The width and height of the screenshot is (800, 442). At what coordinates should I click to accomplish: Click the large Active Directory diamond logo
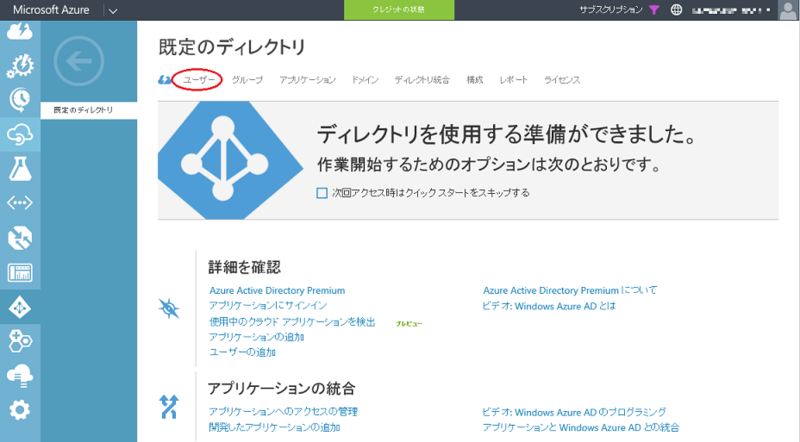pyautogui.click(x=230, y=160)
